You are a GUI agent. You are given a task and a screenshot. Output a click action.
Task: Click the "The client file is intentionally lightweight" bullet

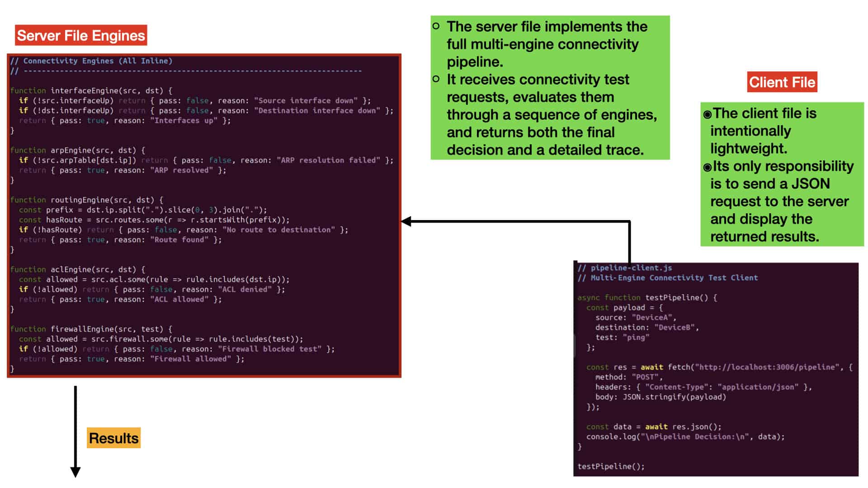pyautogui.click(x=764, y=131)
